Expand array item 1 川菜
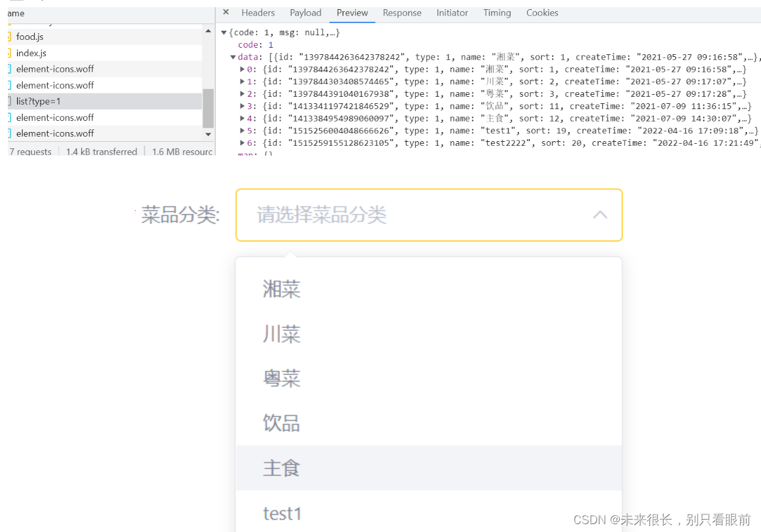Image resolution: width=761 pixels, height=532 pixels. 242,82
